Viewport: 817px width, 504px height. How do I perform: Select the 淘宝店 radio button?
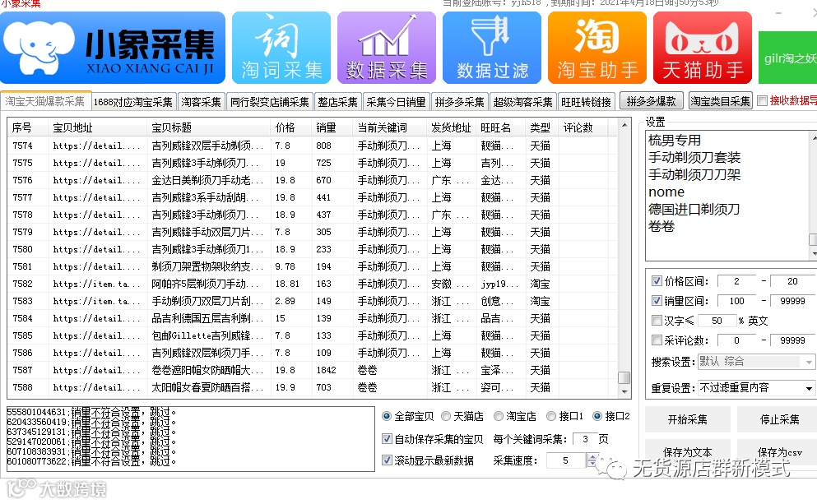[499, 416]
